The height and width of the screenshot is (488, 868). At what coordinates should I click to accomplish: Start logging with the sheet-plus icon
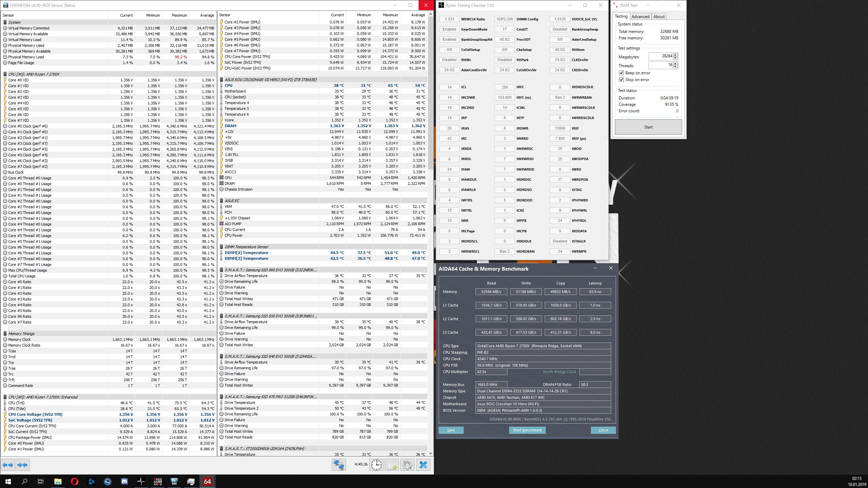coord(392,465)
